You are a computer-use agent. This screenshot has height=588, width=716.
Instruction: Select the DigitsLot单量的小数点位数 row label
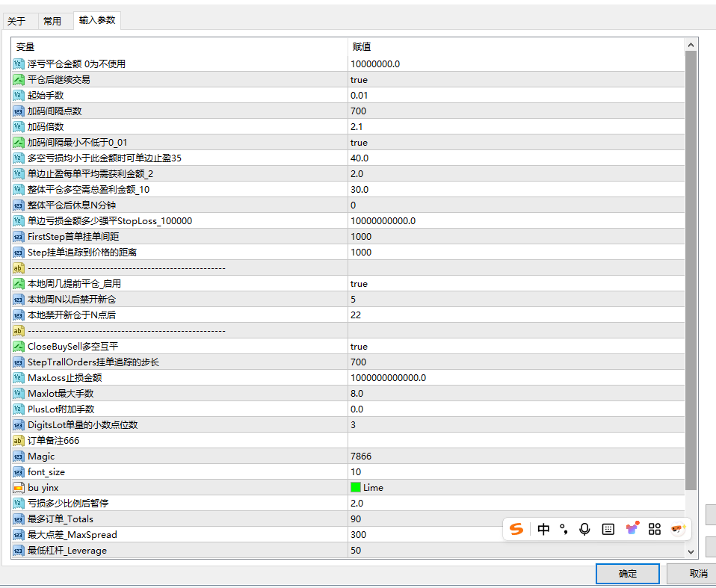[83, 425]
